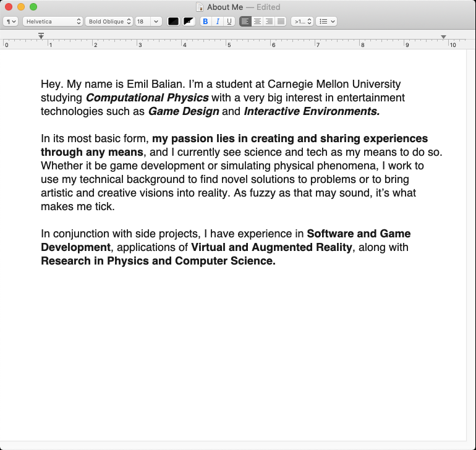Image resolution: width=476 pixels, height=450 pixels.
Task: Click the word "Computational Physics" in text
Action: [x=147, y=98]
